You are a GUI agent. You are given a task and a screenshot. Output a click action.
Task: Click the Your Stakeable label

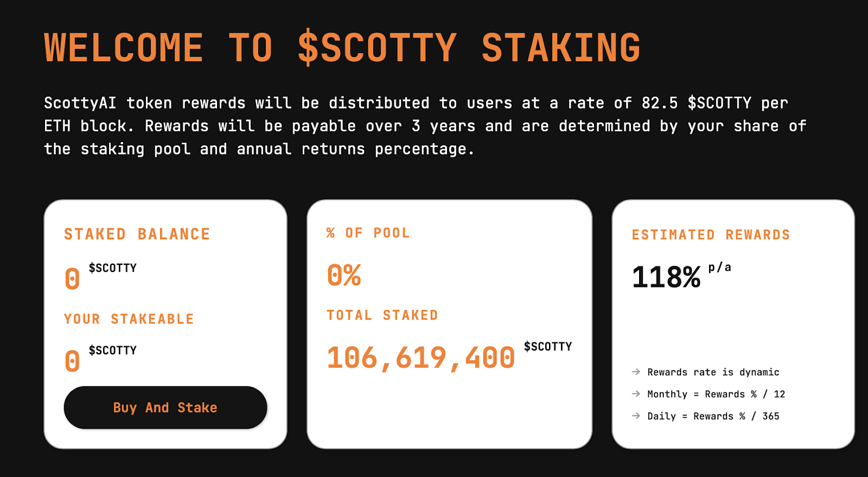tap(129, 319)
